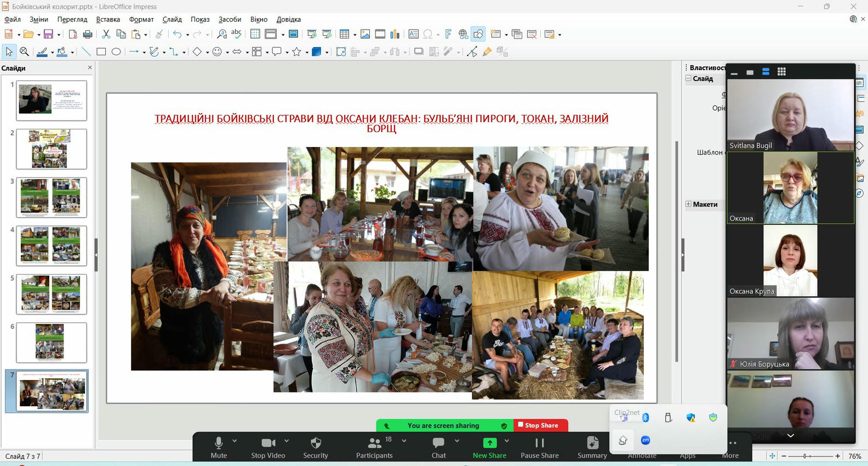The height and width of the screenshot is (466, 868).
Task: Expand the Макети section in sidebar
Action: pos(688,204)
